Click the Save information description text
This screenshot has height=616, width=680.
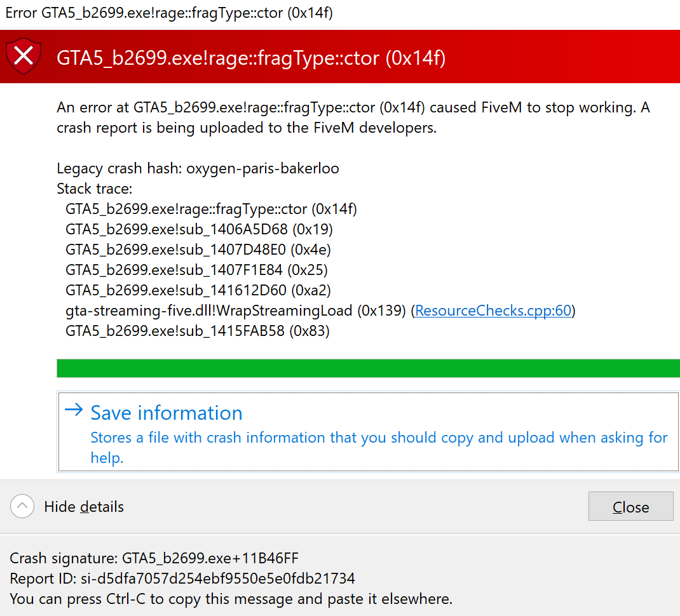click(379, 447)
